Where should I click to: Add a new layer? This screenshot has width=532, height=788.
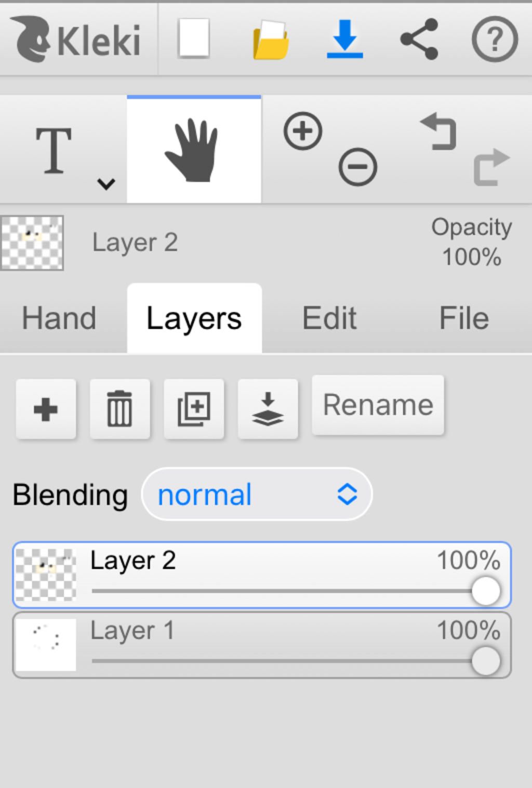[x=46, y=409]
